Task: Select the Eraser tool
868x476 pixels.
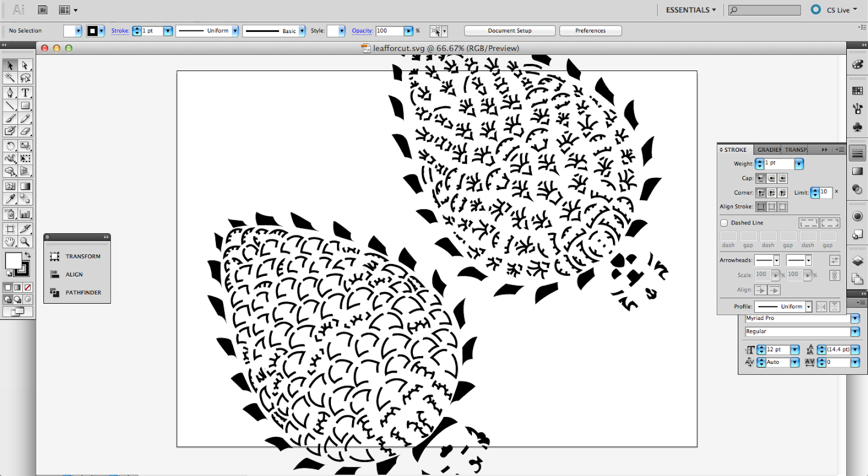Action: point(25,131)
